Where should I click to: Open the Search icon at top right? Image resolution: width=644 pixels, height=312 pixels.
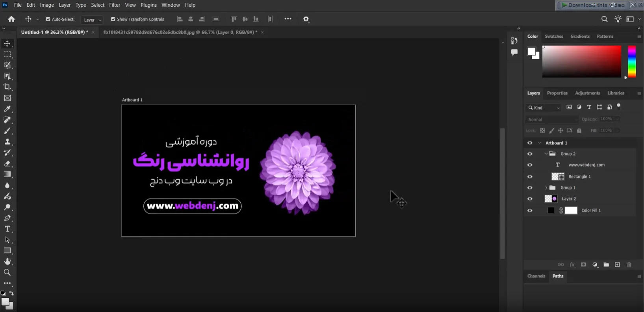[x=604, y=19]
